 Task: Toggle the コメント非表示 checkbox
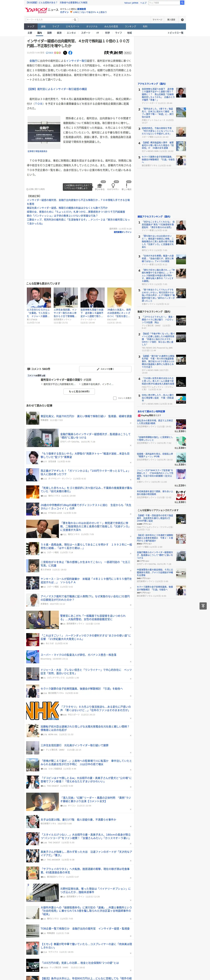click(x=115, y=398)
